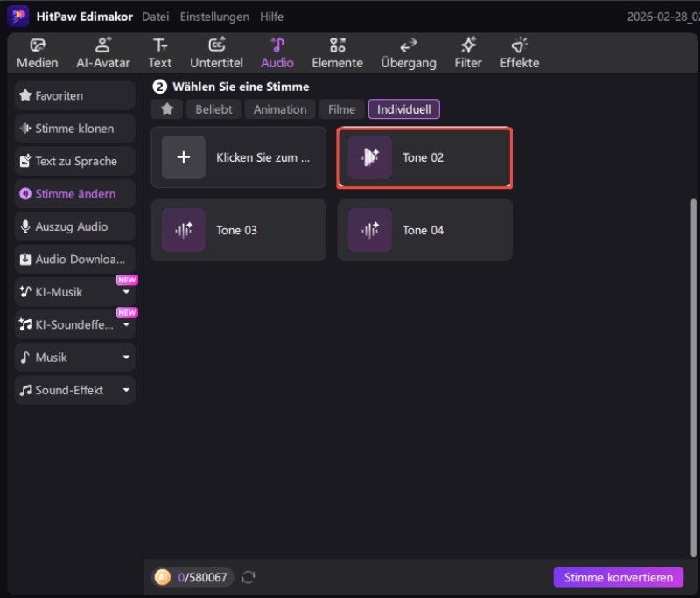Select Stimme klonen in sidebar
The height and width of the screenshot is (598, 700).
coord(75,129)
